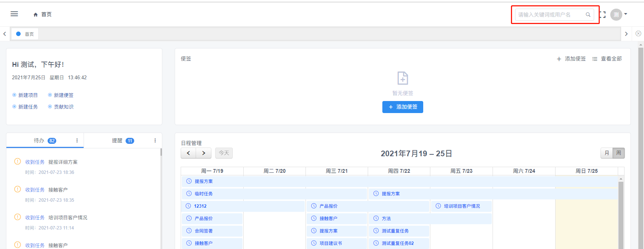This screenshot has height=249, width=644.
Task: Click clock icon on 合同签署 event
Action: [189, 231]
